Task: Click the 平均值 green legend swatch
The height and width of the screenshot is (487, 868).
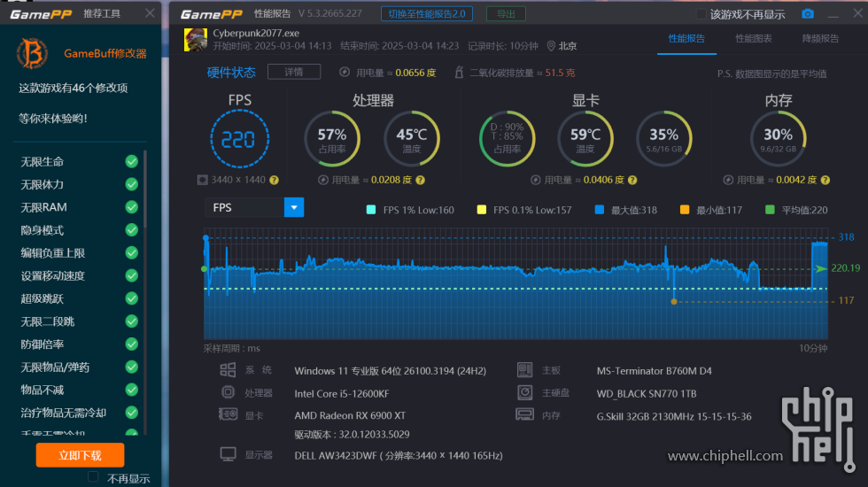Action: click(770, 210)
